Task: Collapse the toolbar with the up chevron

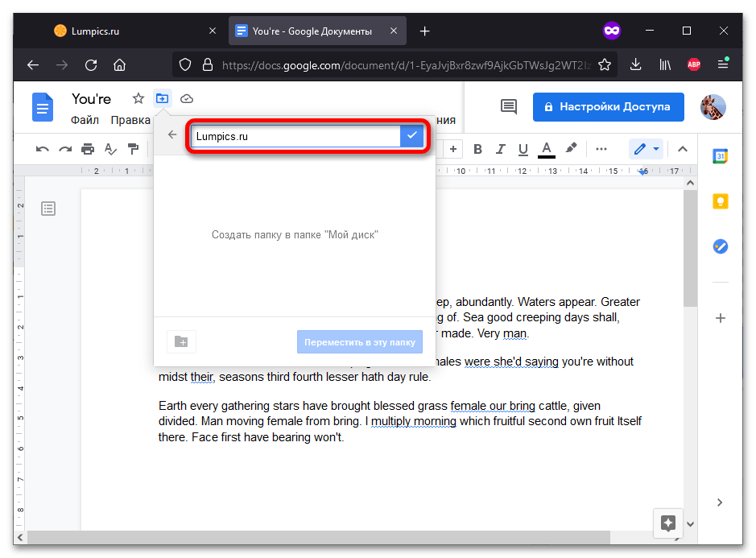Action: [682, 149]
